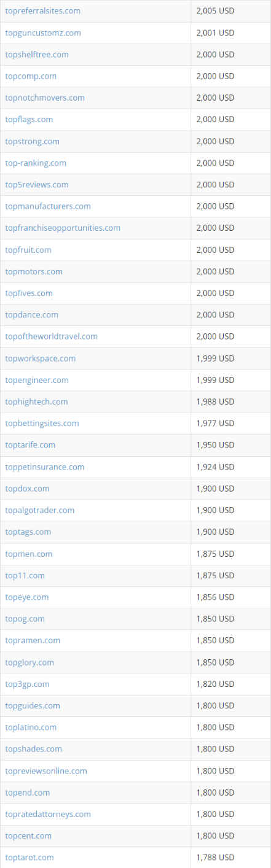
Task: Open topshelftree.com listing
Action: pyautogui.click(x=37, y=55)
